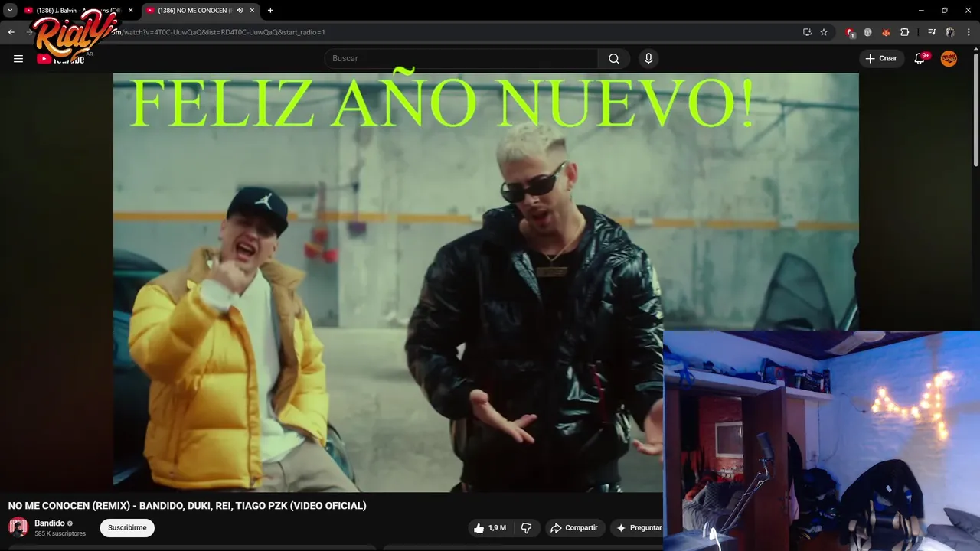Open the red extension with badge 1

(x=850, y=32)
